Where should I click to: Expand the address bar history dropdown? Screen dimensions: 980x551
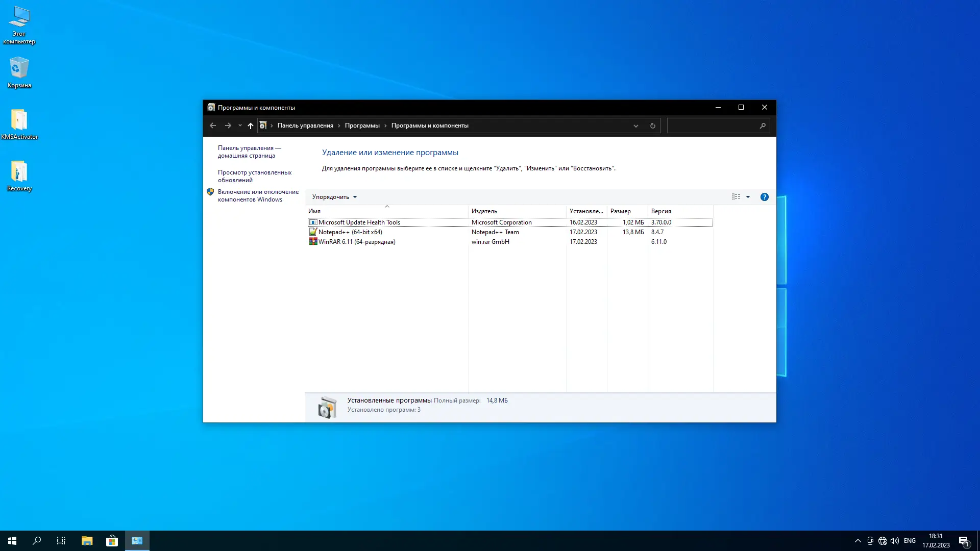[635, 126]
